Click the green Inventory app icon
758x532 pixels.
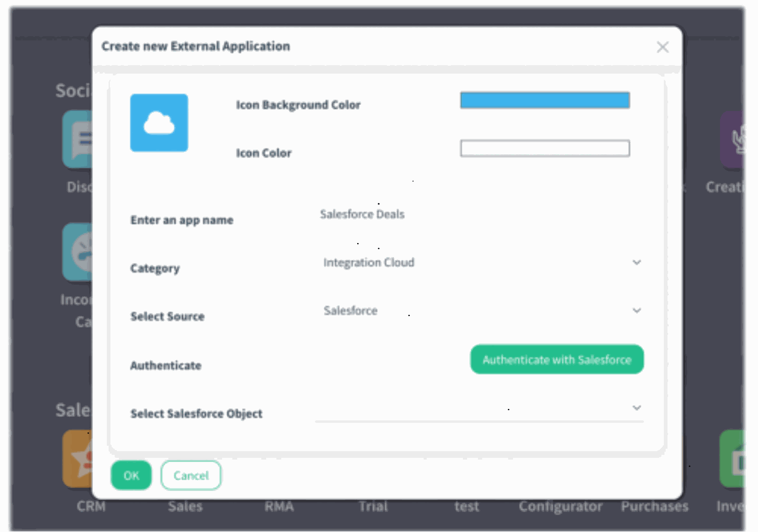[732, 458]
